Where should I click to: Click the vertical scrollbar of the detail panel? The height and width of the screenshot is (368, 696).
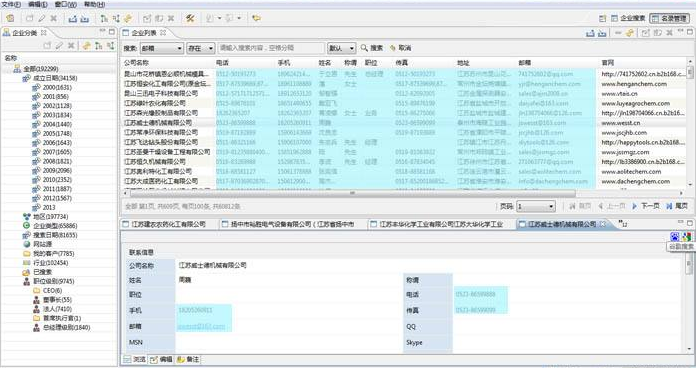[688, 265]
